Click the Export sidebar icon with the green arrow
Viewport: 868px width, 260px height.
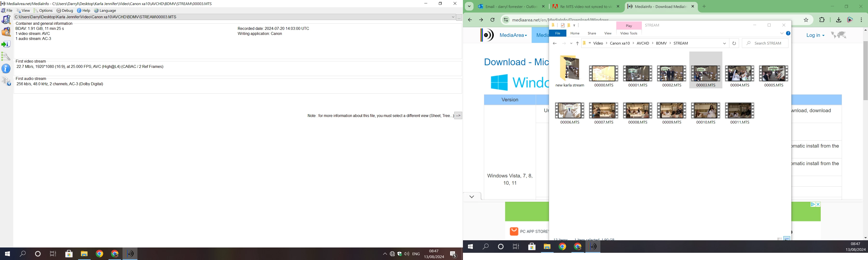pos(6,44)
